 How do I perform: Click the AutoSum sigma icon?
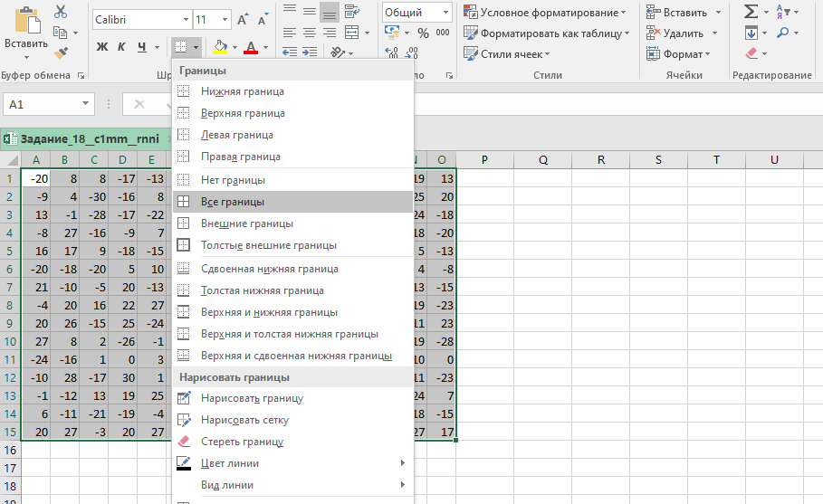[x=751, y=12]
